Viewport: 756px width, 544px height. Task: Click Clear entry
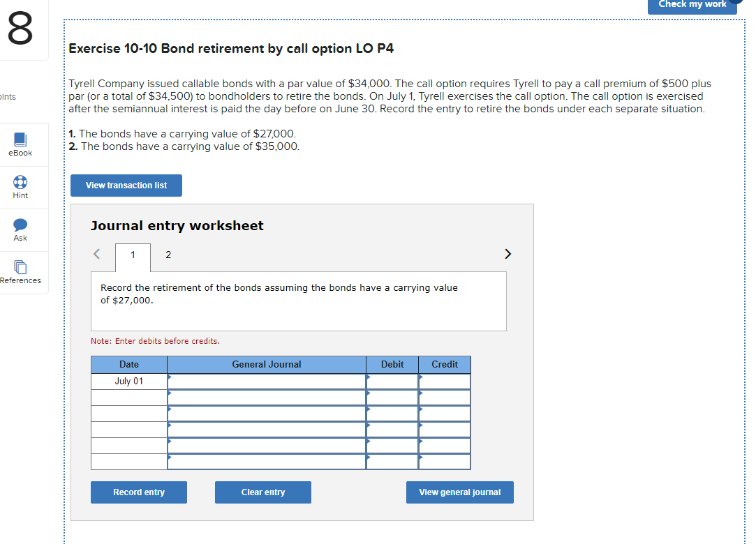click(262, 492)
